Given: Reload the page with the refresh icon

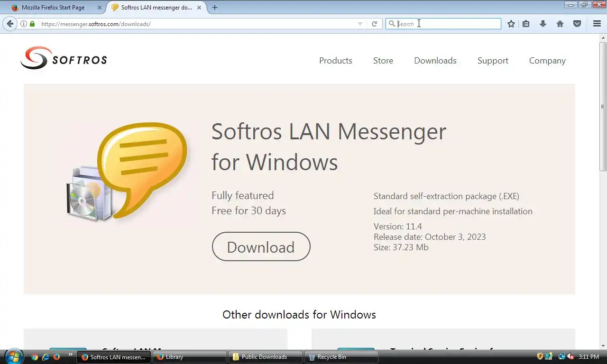Looking at the screenshot, I should 374,24.
